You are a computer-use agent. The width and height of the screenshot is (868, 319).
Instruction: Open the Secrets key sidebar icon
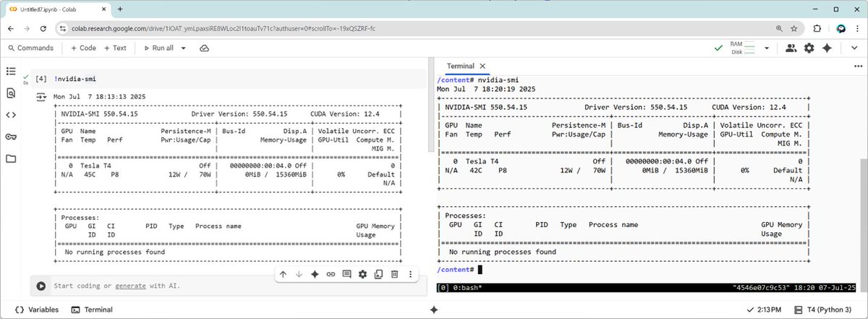point(11,137)
